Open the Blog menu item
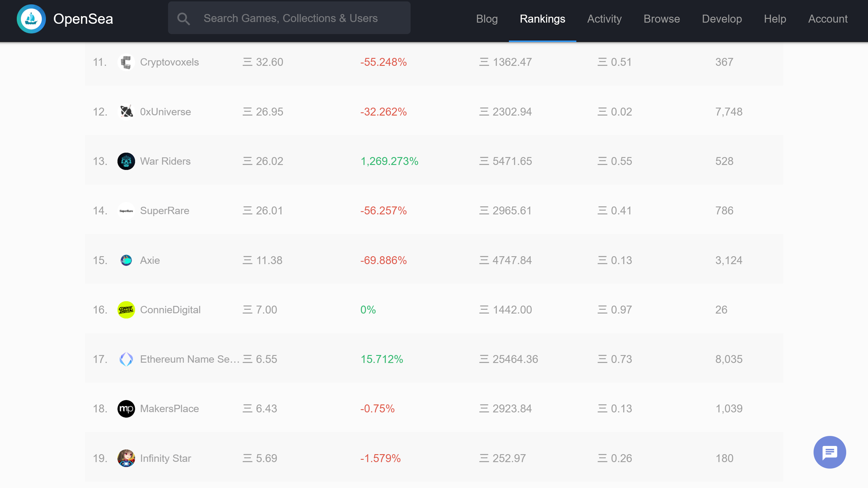This screenshot has height=488, width=868. click(487, 19)
